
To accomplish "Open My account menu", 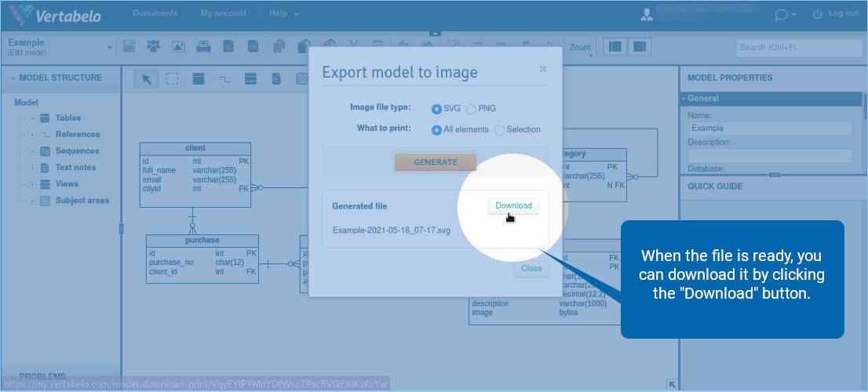I will click(x=224, y=13).
